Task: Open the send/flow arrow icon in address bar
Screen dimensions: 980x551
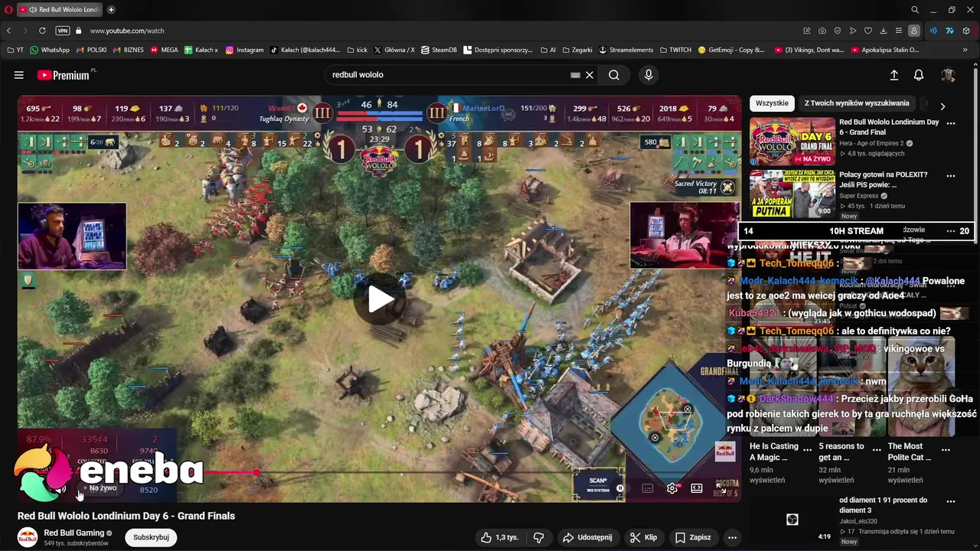Action: click(853, 31)
